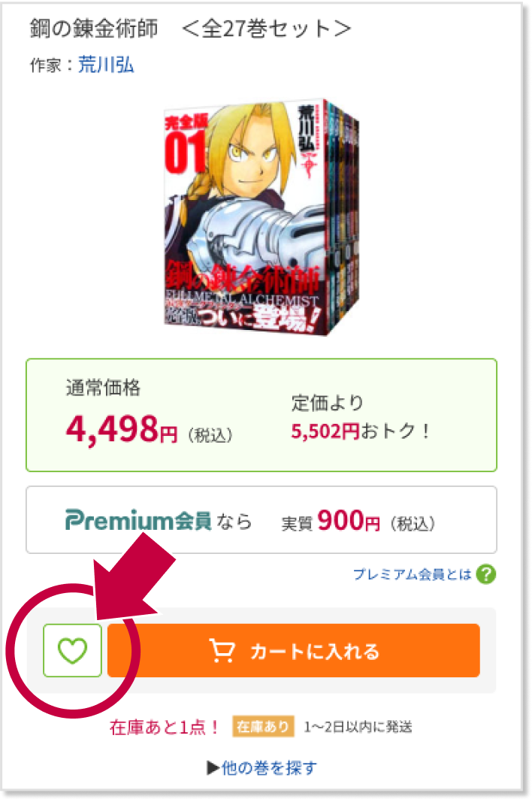Click the 通常価格 label
Image resolution: width=532 pixels, height=799 pixels.
pyautogui.click(x=104, y=388)
